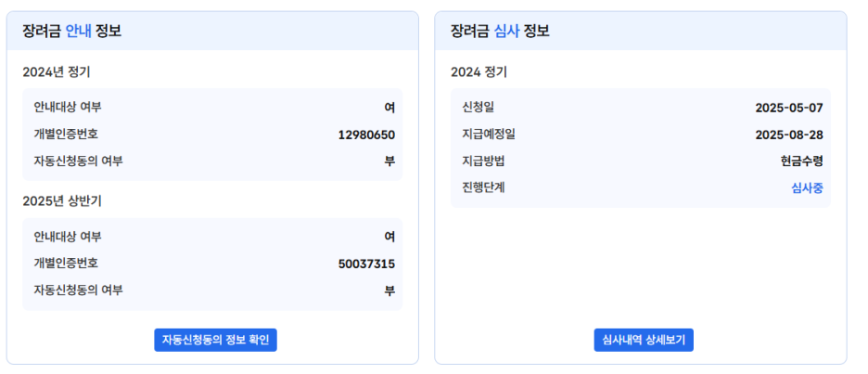The width and height of the screenshot is (868, 374).
Task: Click the 신청일 label
Action: [479, 107]
